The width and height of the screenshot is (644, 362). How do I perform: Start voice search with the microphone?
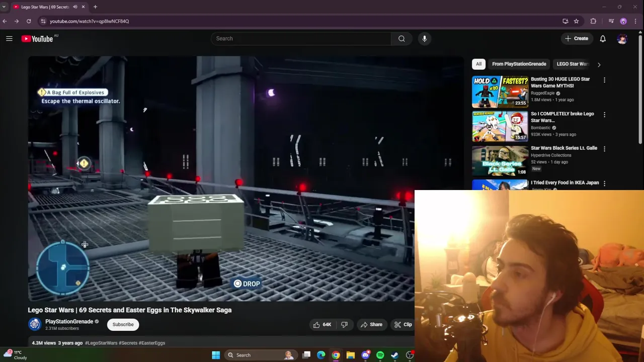tap(425, 39)
